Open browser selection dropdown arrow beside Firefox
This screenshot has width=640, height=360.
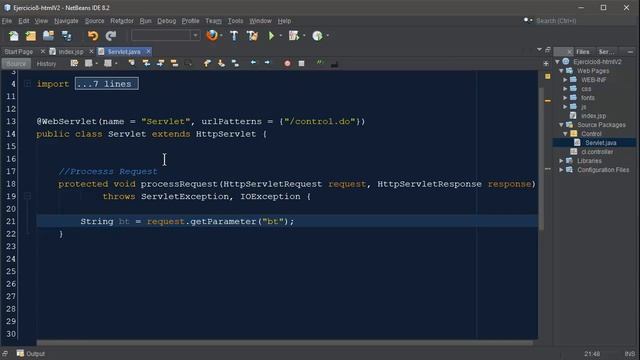pos(221,36)
